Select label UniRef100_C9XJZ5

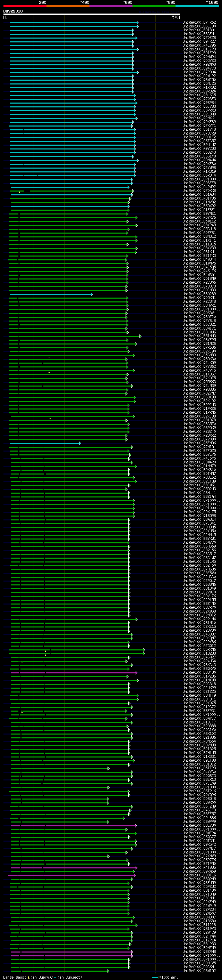(199, 512)
